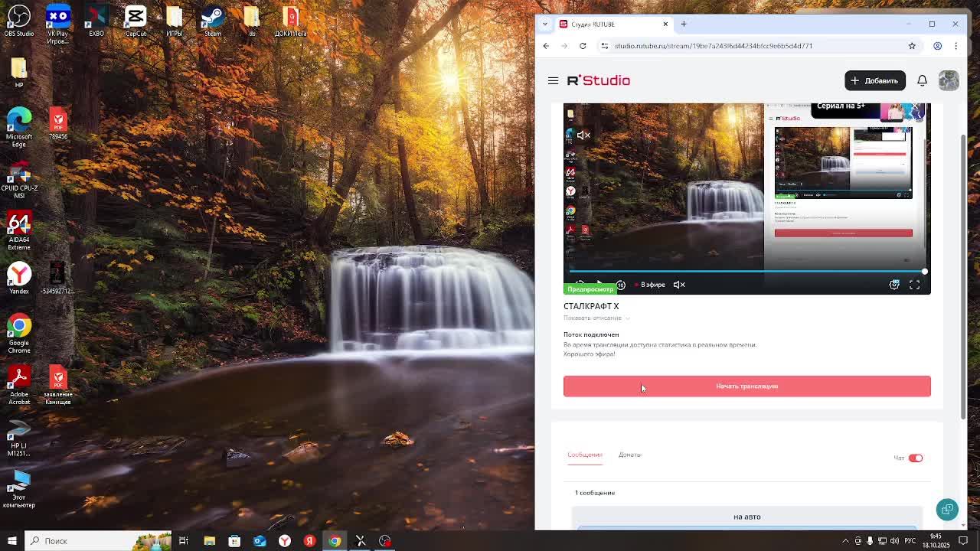The width and height of the screenshot is (980, 551).
Task: Go to the R'Studio home logo
Action: click(x=598, y=80)
